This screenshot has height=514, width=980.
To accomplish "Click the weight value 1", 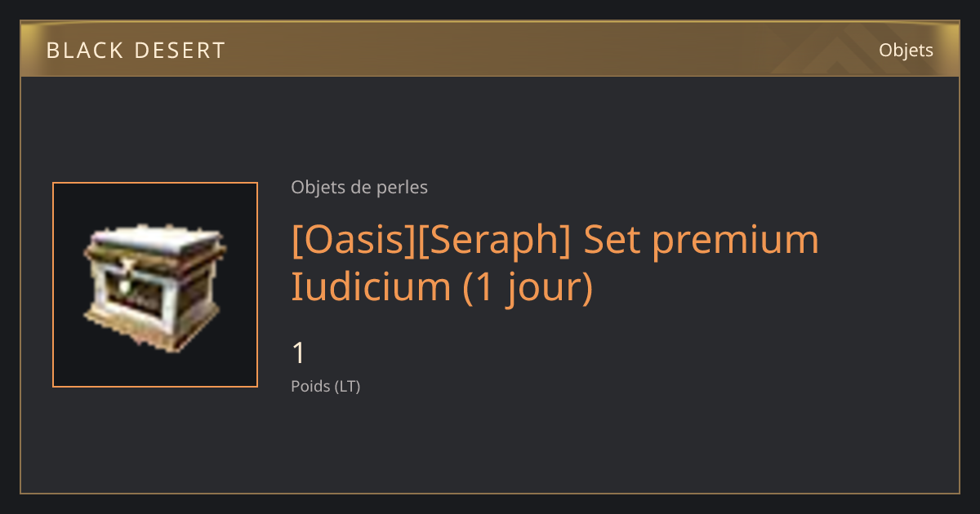I will click(x=299, y=353).
